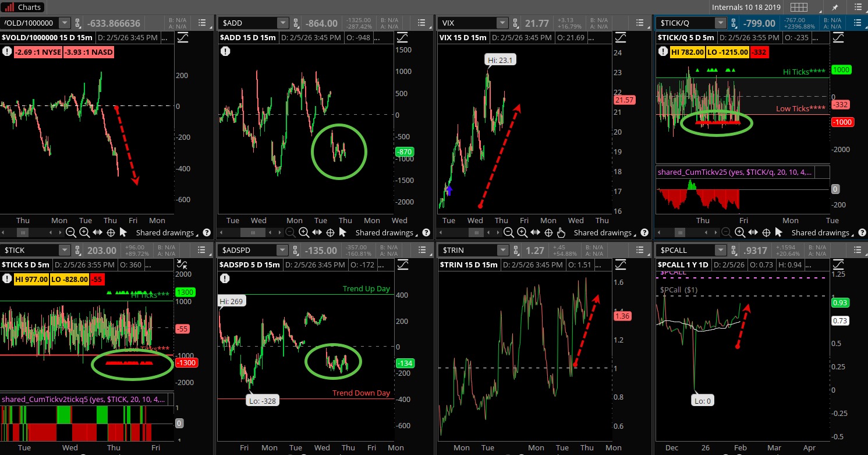This screenshot has width=868, height=455.
Task: Pin the Internals 10 18 2019 workspace
Action: pos(835,8)
